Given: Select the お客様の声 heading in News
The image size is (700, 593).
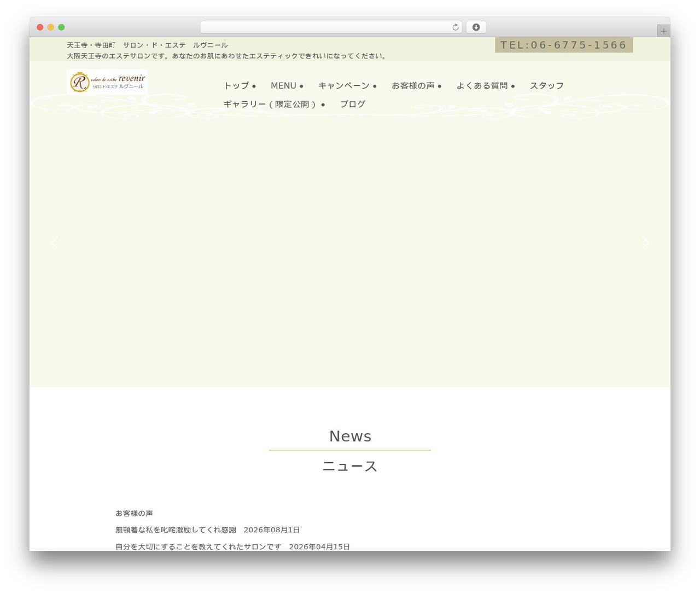Looking at the screenshot, I should (x=134, y=513).
